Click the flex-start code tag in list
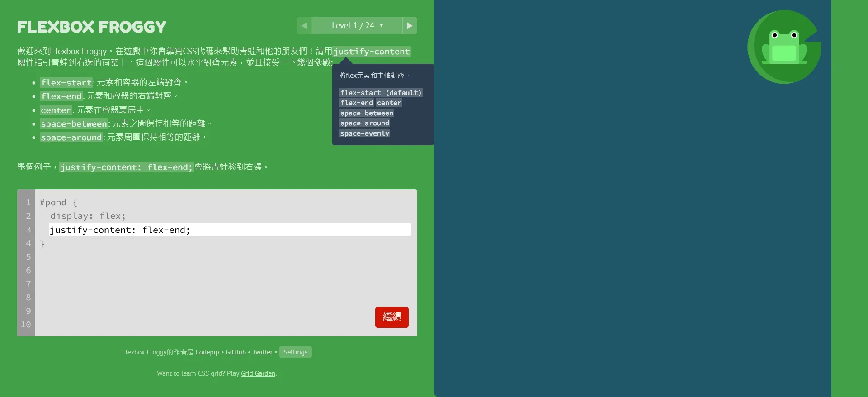This screenshot has height=397, width=868. (x=66, y=83)
